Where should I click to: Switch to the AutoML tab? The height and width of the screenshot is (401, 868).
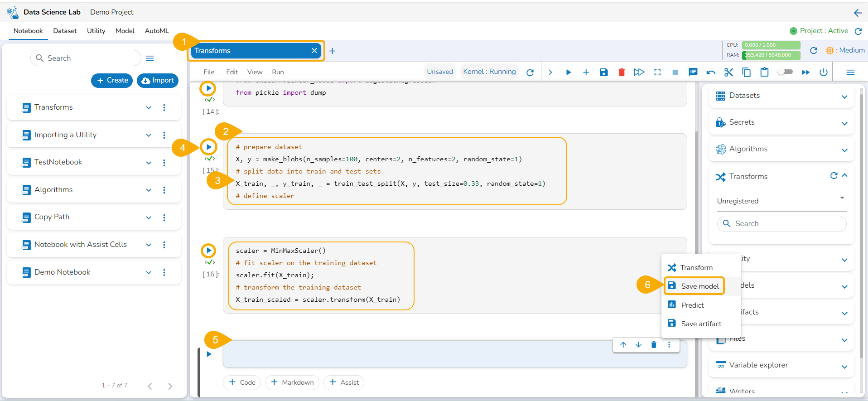pyautogui.click(x=157, y=31)
